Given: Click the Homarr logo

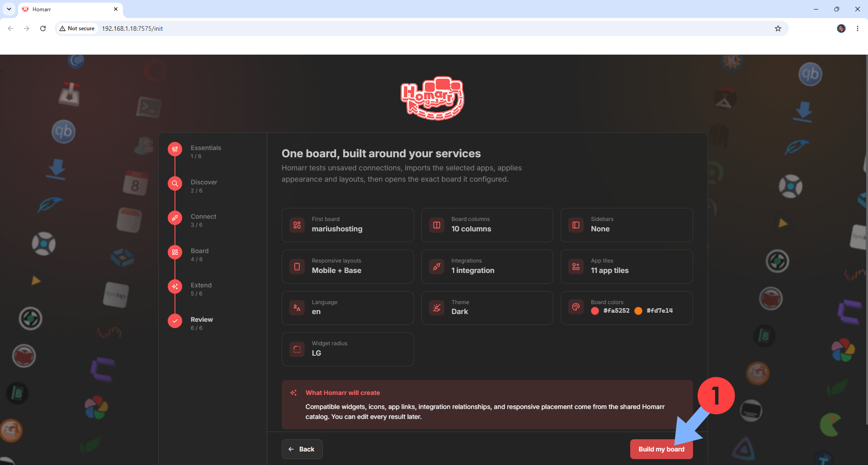Looking at the screenshot, I should click(x=432, y=98).
